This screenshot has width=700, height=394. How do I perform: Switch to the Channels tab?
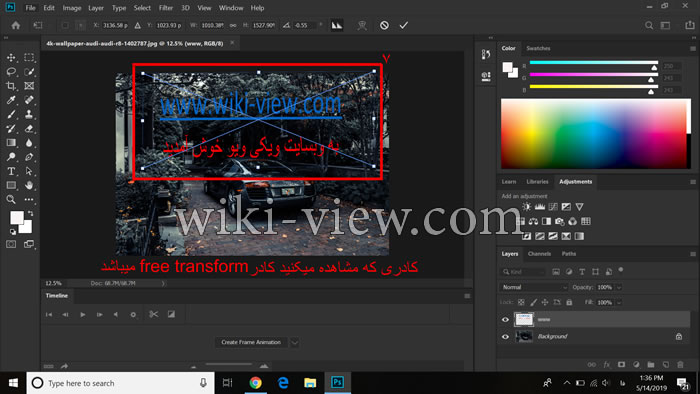[x=539, y=254]
